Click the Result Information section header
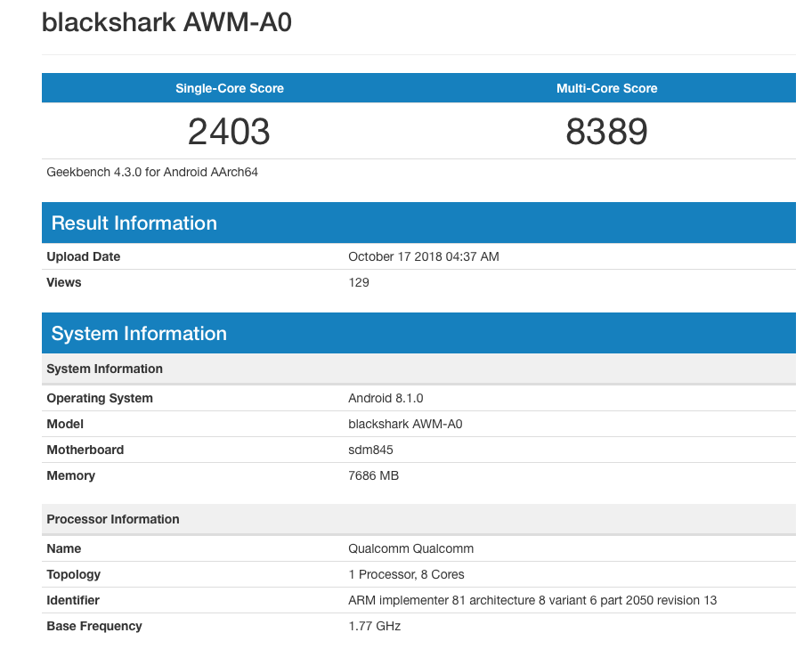 [x=134, y=223]
